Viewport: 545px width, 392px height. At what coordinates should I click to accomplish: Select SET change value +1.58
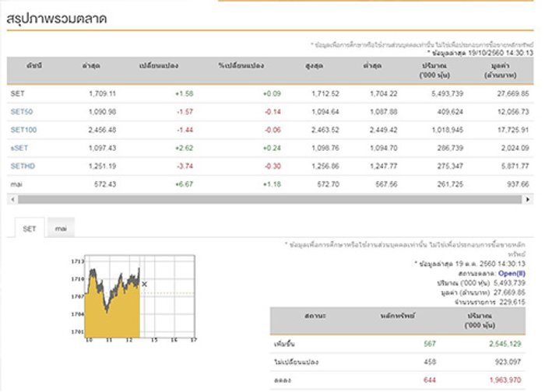tap(185, 94)
